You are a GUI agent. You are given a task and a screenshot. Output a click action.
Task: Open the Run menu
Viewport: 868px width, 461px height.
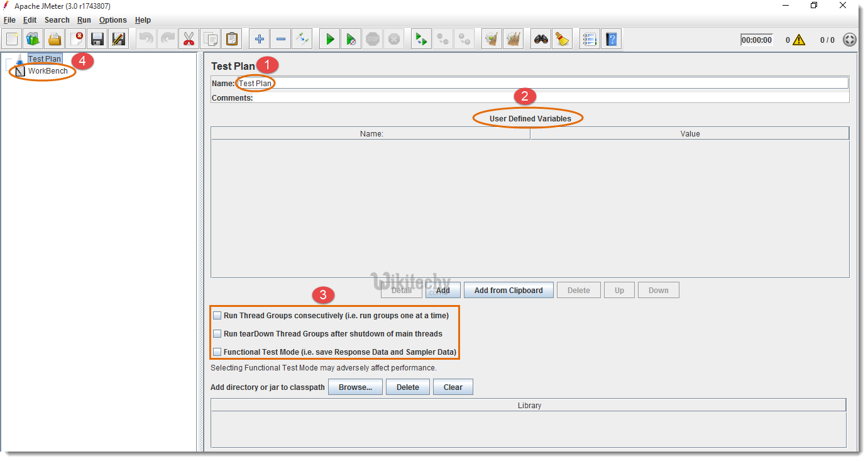84,20
